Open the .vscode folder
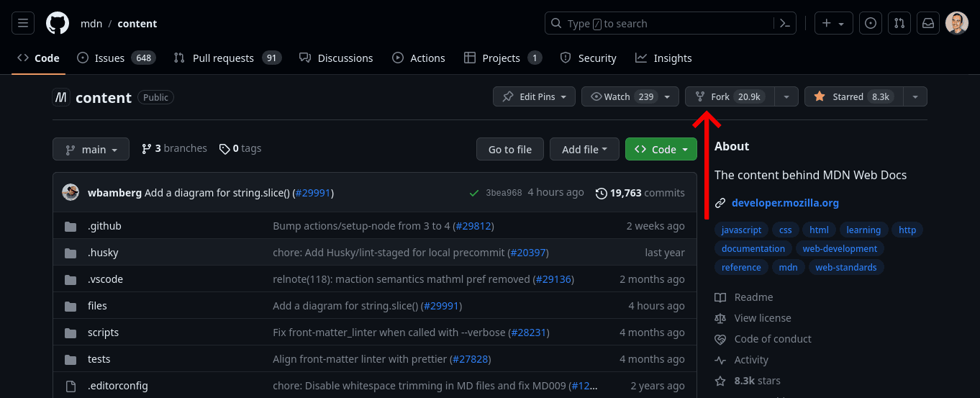The height and width of the screenshot is (398, 980). pos(105,279)
